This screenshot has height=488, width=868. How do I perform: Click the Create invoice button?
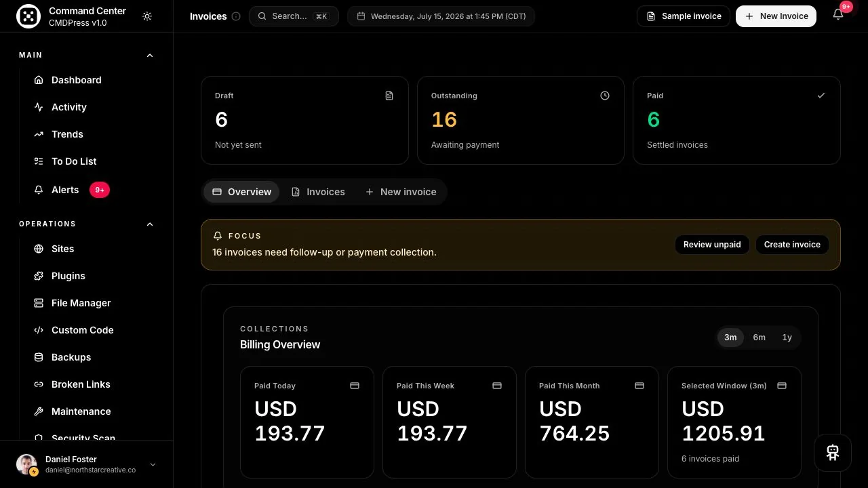pos(792,245)
